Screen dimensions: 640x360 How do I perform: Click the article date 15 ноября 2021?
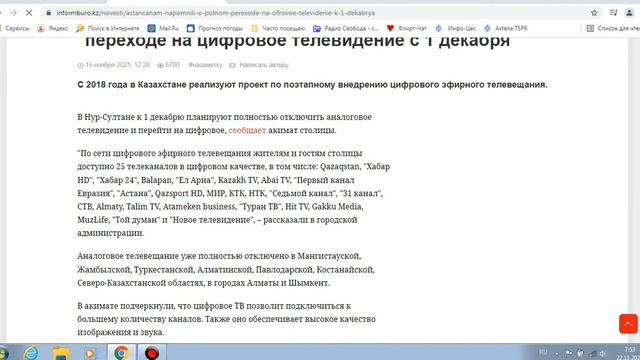114,65
